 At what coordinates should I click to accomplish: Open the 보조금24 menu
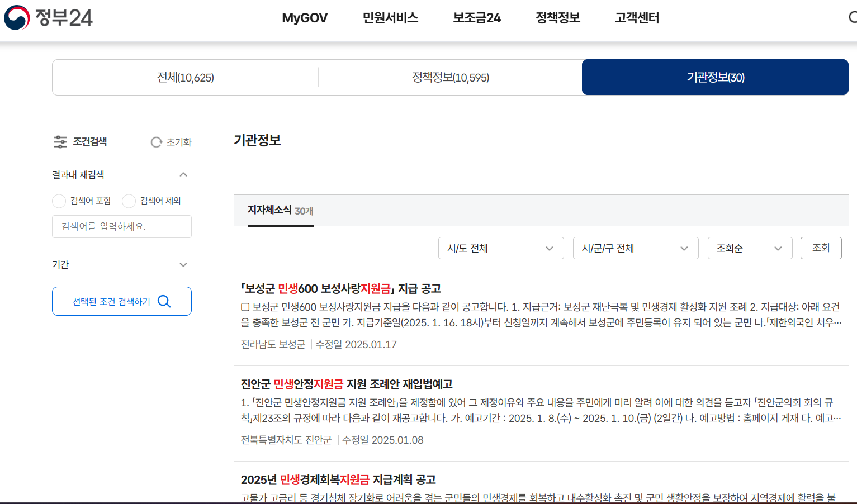click(476, 18)
